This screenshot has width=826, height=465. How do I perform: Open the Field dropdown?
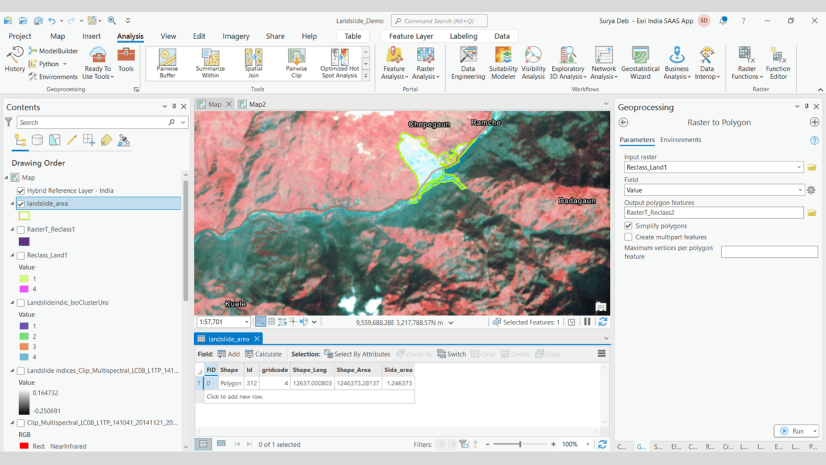(x=800, y=190)
